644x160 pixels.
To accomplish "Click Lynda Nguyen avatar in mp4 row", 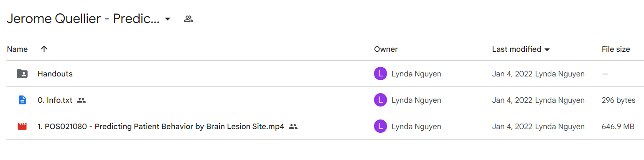I will pyautogui.click(x=380, y=126).
